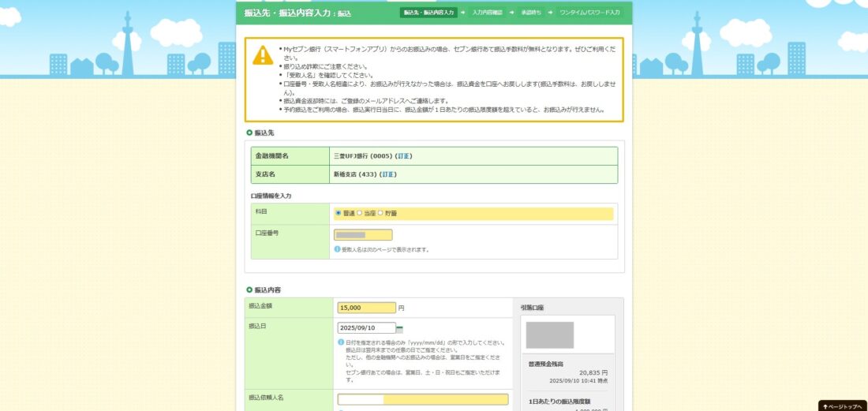Click the 振込先・振込内容入力 step tab

(x=429, y=12)
